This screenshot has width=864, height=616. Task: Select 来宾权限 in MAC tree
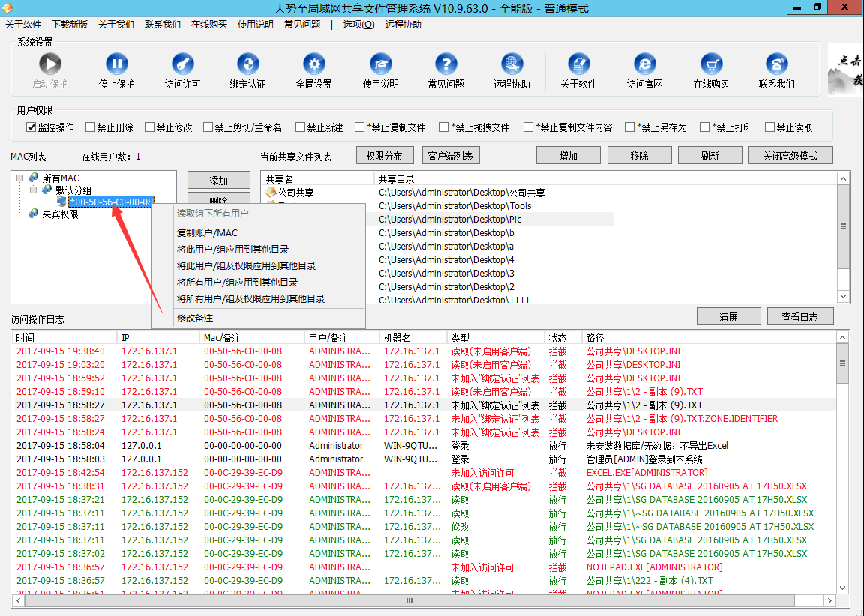coord(60,214)
